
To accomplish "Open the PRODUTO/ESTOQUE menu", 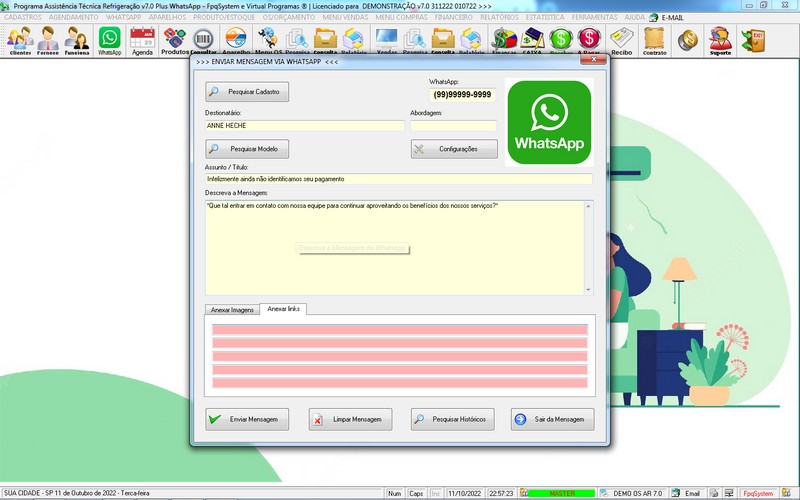I will pos(224,17).
